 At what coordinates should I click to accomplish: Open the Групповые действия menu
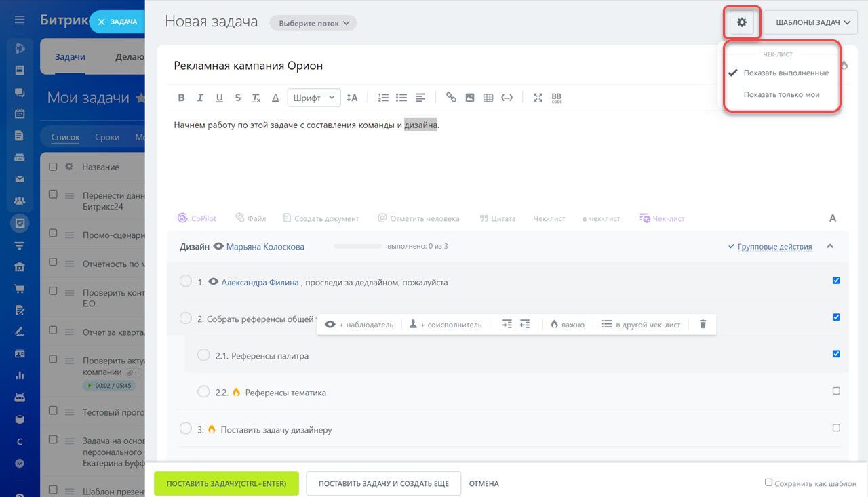point(774,247)
